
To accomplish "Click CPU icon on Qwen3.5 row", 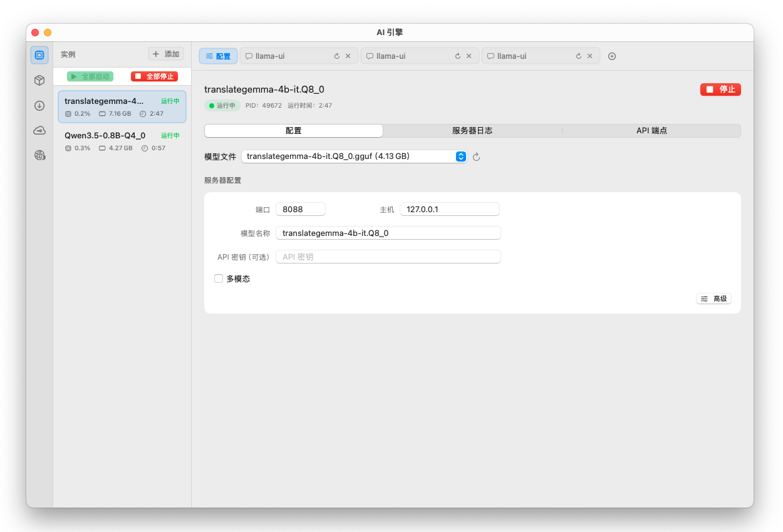I will tap(68, 148).
